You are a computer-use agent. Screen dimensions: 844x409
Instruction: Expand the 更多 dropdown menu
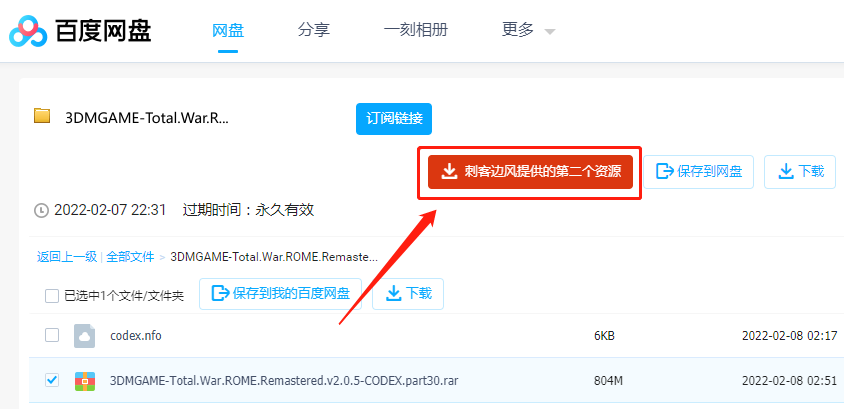pyautogui.click(x=528, y=30)
